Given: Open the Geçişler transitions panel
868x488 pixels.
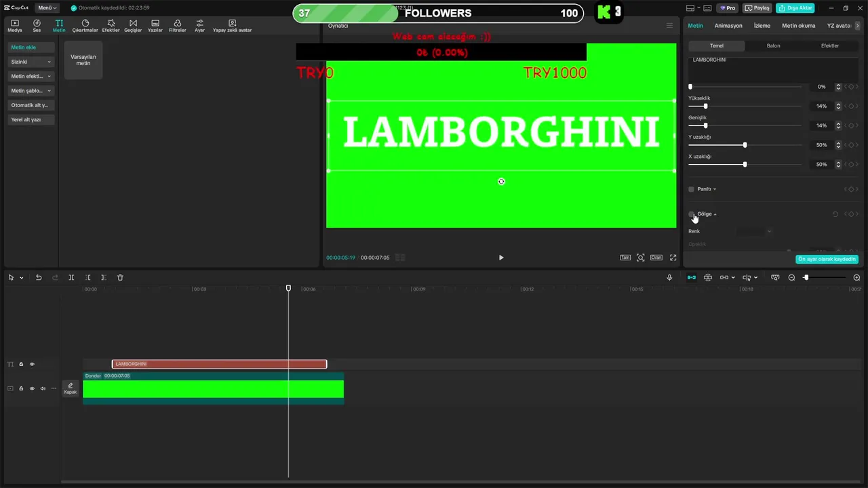Looking at the screenshot, I should 133,26.
